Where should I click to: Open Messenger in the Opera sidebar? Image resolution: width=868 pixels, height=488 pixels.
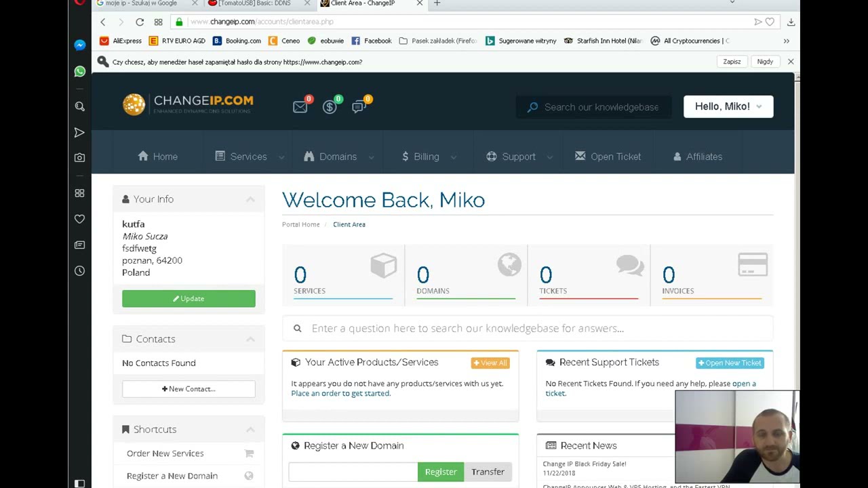[79, 45]
